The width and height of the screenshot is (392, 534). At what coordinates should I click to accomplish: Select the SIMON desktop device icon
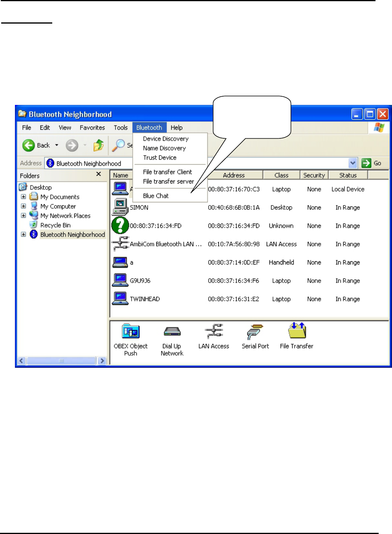[x=120, y=207]
